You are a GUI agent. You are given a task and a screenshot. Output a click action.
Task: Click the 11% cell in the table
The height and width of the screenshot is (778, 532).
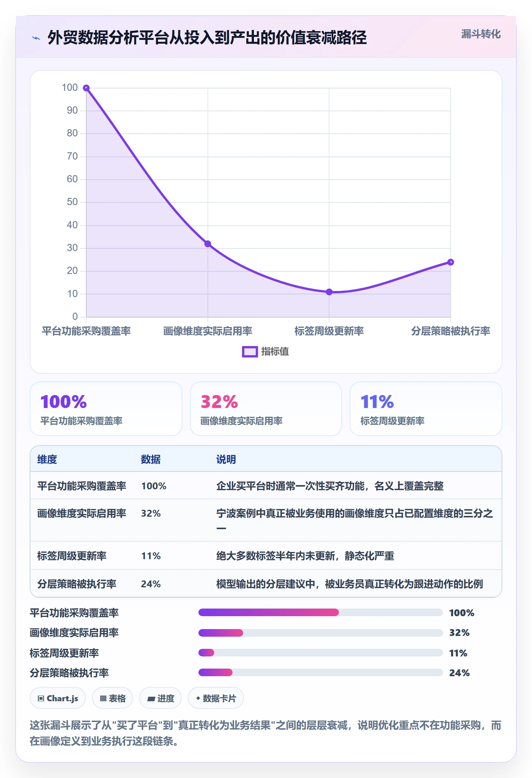coord(151,556)
